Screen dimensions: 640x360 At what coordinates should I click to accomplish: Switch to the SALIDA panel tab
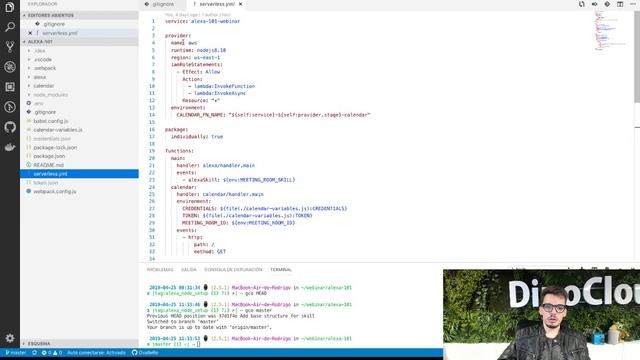[189, 270]
